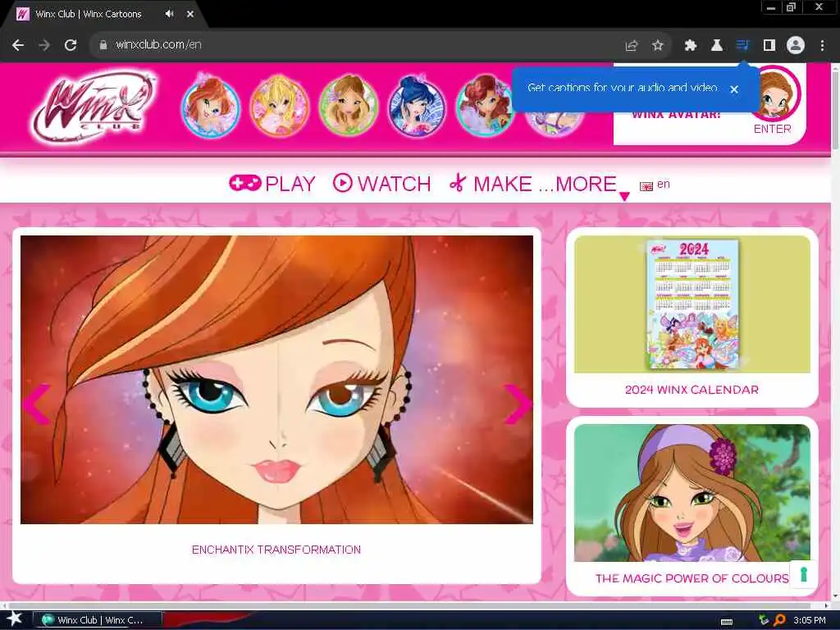
Task: Click the page vertical scrollbar thumb
Action: (x=835, y=110)
